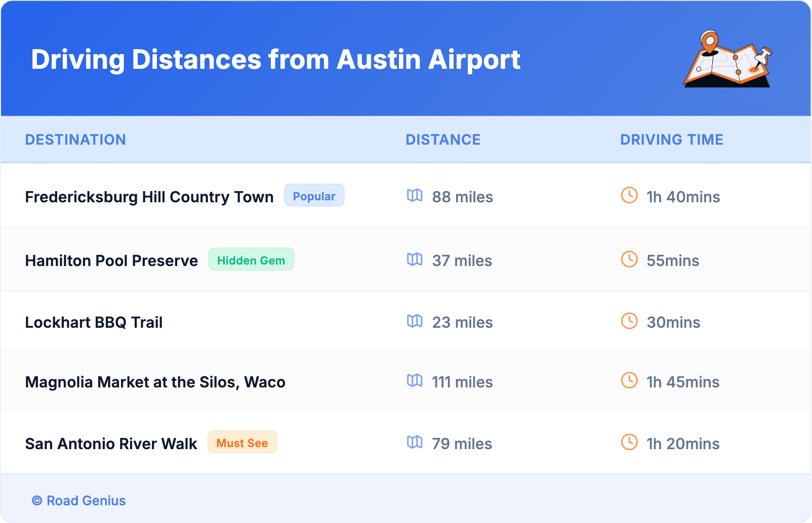Screen dimensions: 812x523
Task: Click the map icon beside 111 miles
Action: (415, 381)
